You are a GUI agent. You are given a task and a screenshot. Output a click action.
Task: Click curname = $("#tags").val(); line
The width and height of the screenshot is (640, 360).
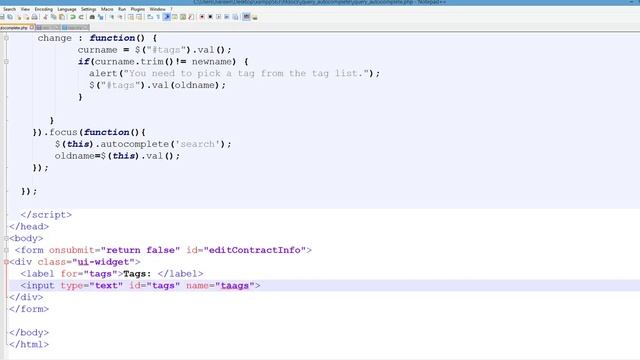tap(154, 50)
